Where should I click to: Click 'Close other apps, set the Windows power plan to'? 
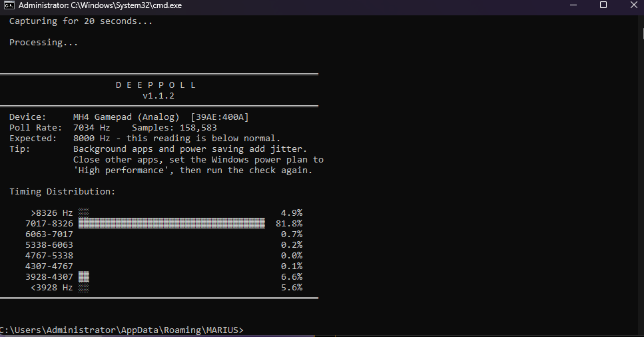coord(198,160)
